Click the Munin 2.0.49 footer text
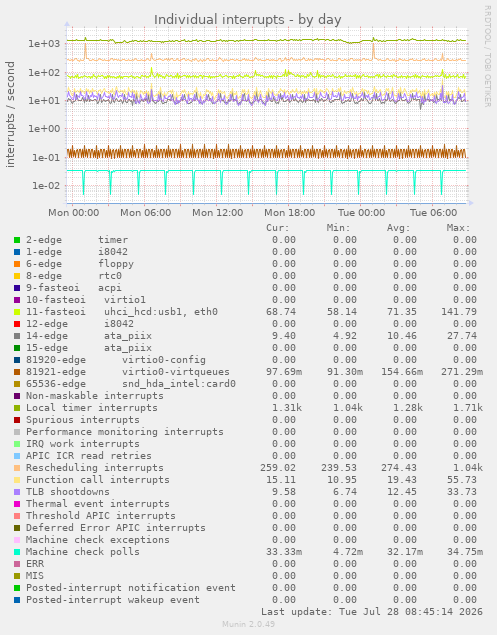The height and width of the screenshot is (635, 497). click(248, 624)
